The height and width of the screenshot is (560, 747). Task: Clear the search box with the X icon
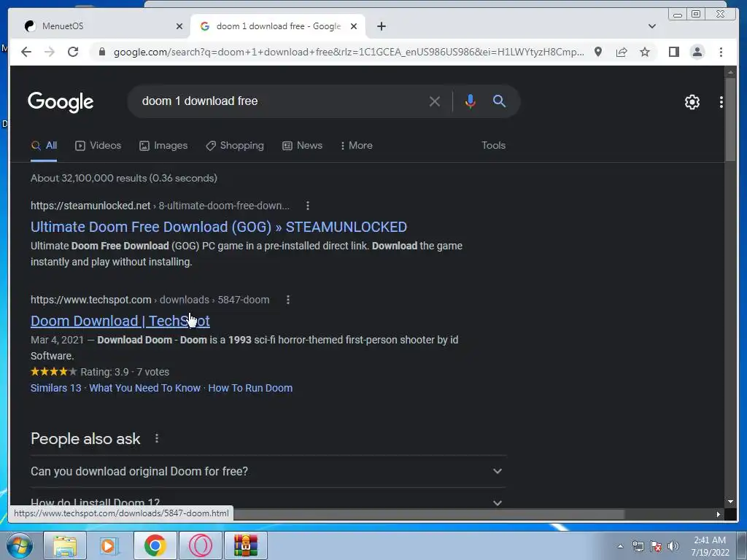435,101
